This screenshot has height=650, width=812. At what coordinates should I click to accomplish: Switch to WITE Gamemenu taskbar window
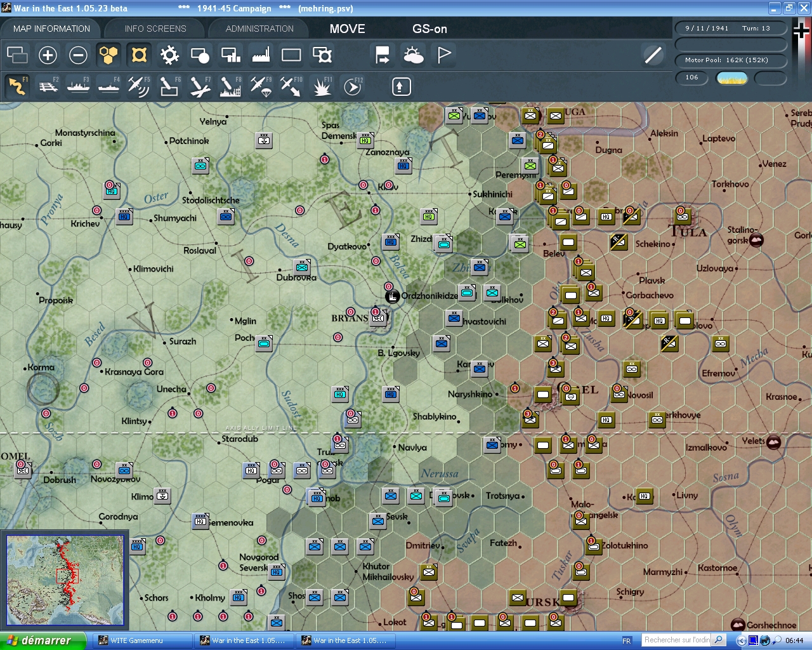(143, 640)
